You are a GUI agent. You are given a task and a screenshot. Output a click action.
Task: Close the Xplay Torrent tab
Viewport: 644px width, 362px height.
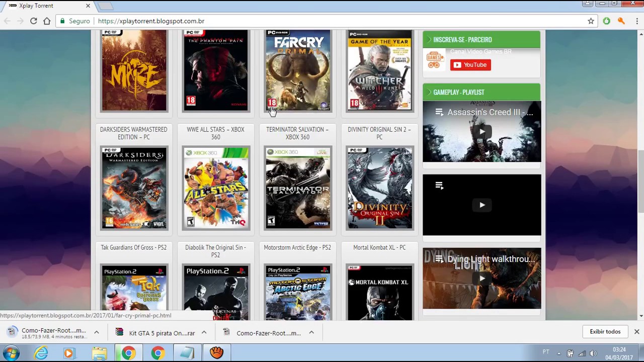pyautogui.click(x=88, y=6)
